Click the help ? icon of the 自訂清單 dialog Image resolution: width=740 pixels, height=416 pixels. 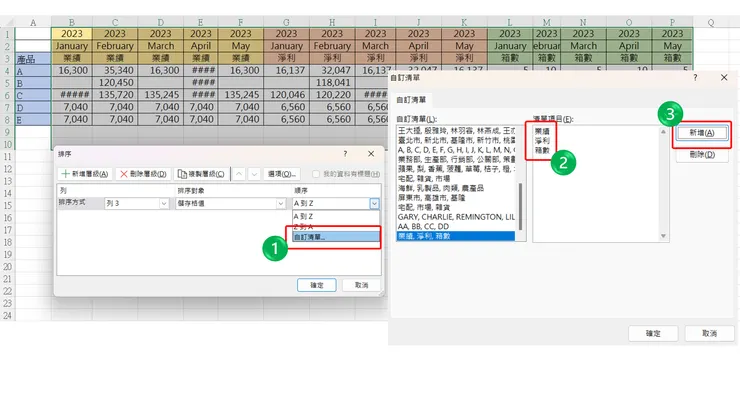coord(695,77)
